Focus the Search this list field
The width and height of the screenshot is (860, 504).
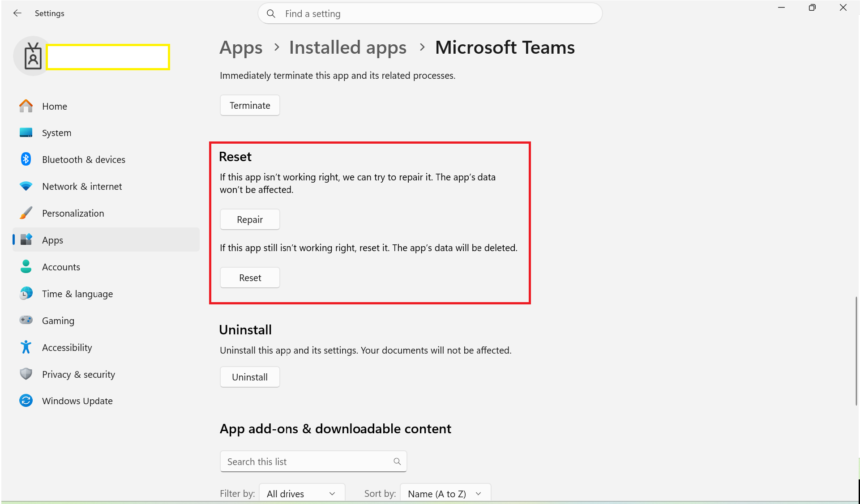point(313,461)
